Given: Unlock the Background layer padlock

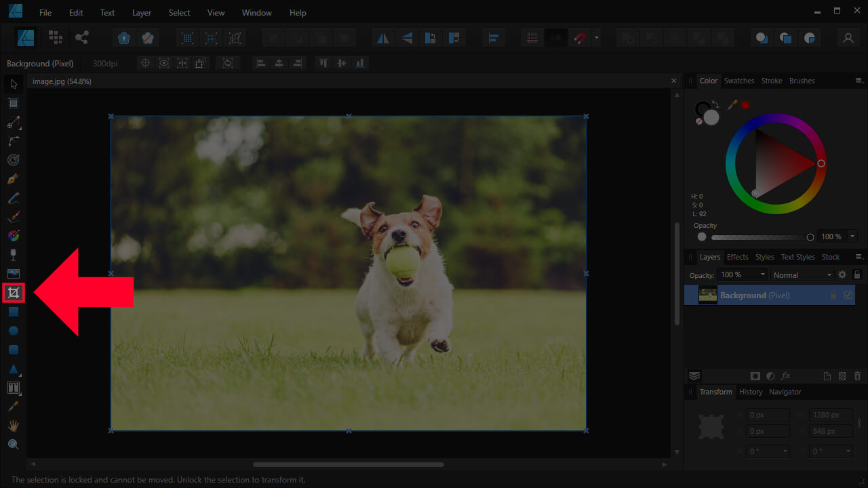Looking at the screenshot, I should point(833,295).
